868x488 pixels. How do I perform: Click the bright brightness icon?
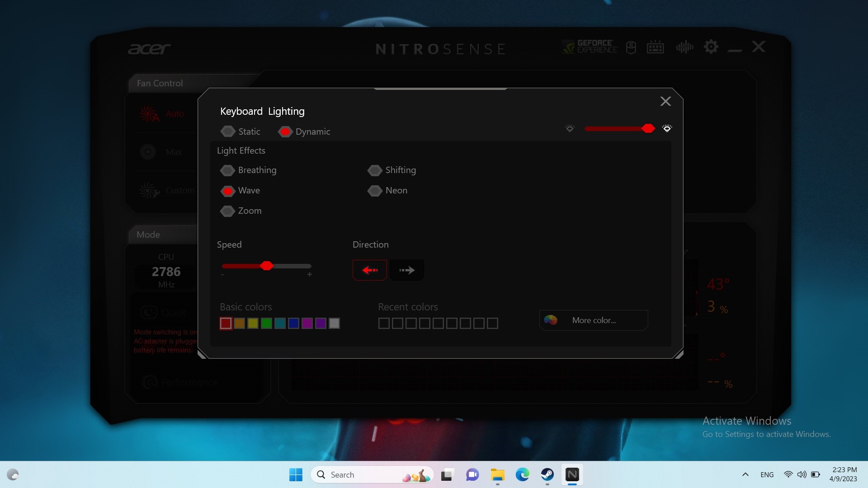[x=667, y=128]
